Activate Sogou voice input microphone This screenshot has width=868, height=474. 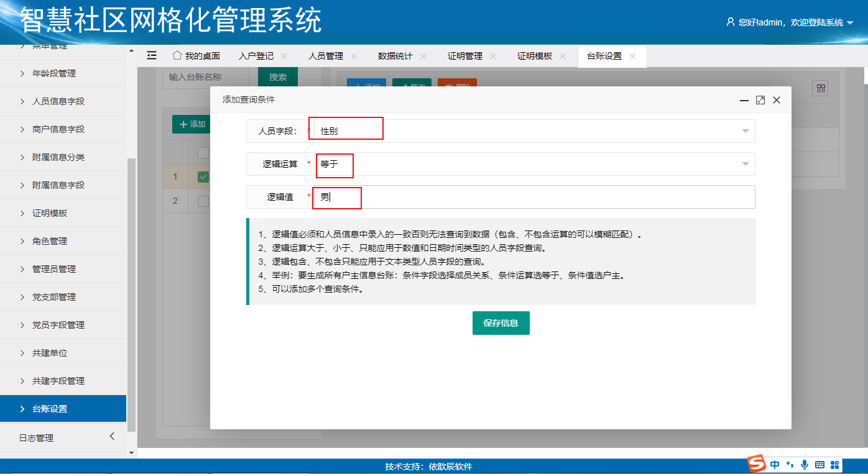coord(805,464)
